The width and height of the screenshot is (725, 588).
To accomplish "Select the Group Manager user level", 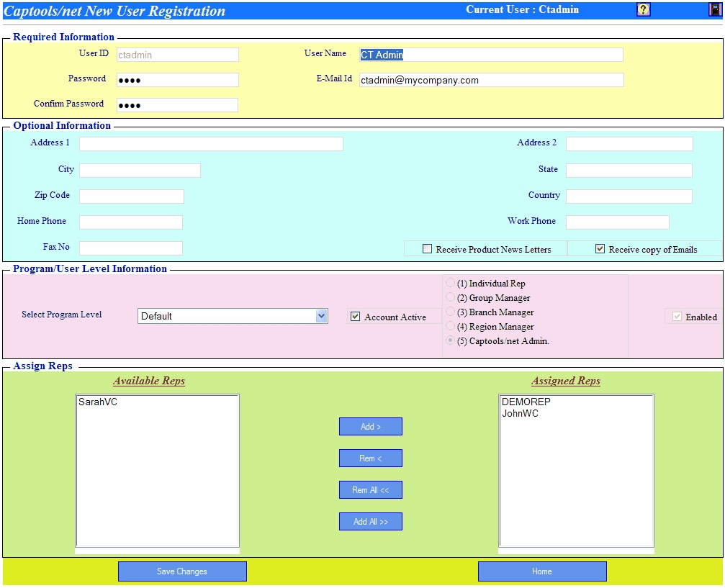I will coord(450,298).
